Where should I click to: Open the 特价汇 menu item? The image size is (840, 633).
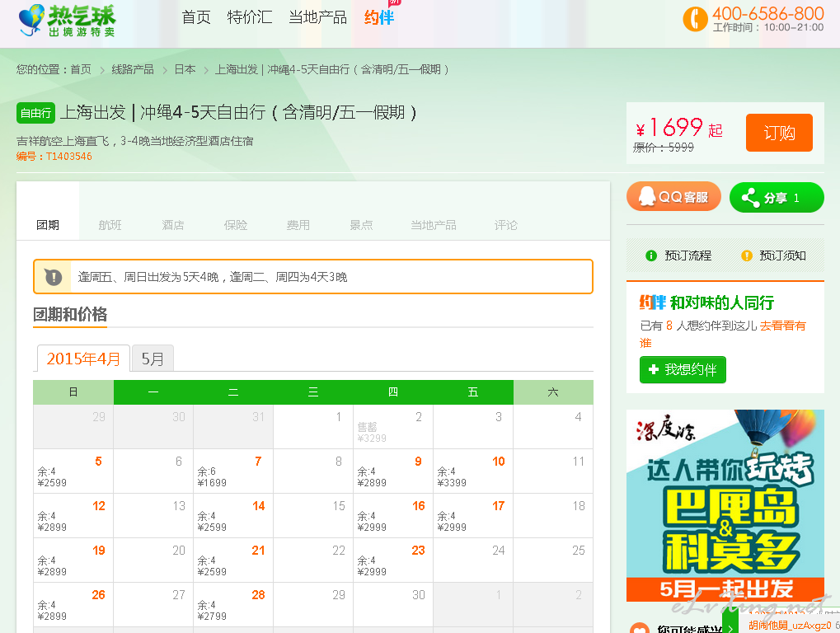tap(250, 17)
